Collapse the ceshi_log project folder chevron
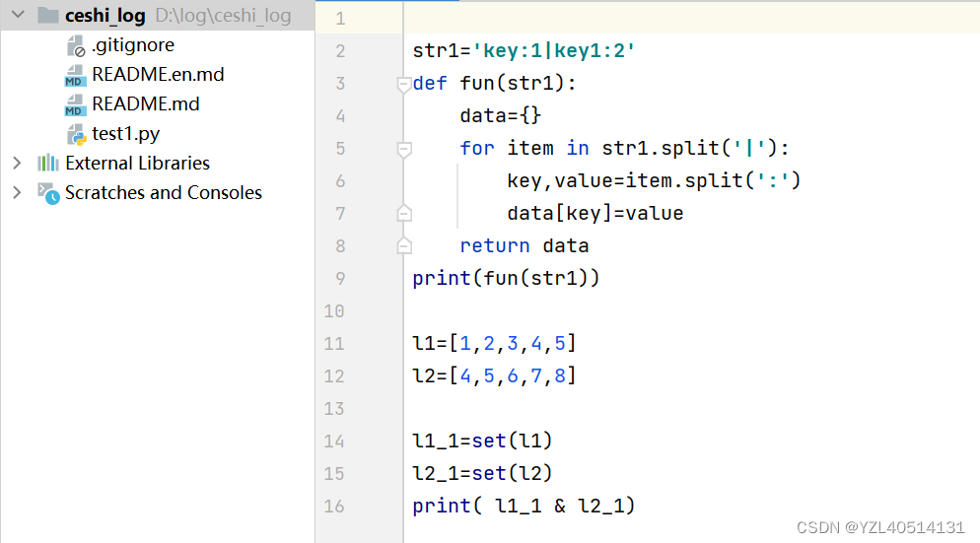The image size is (980, 543). [x=18, y=15]
